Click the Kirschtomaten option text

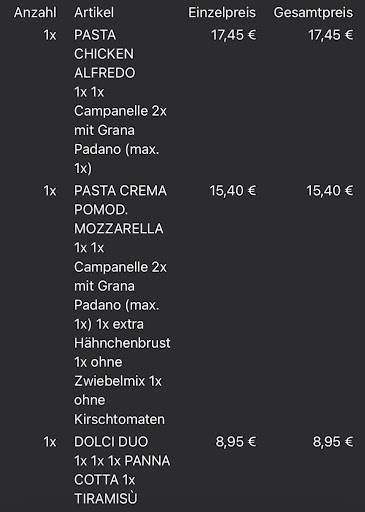(x=119, y=419)
